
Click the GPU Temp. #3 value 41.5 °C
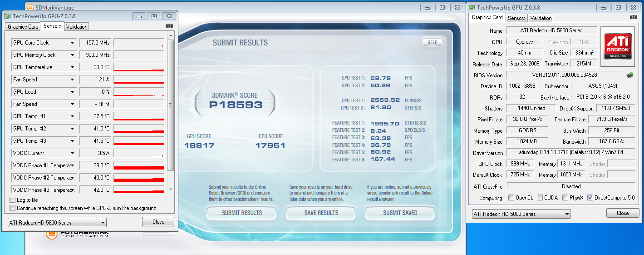pyautogui.click(x=95, y=141)
